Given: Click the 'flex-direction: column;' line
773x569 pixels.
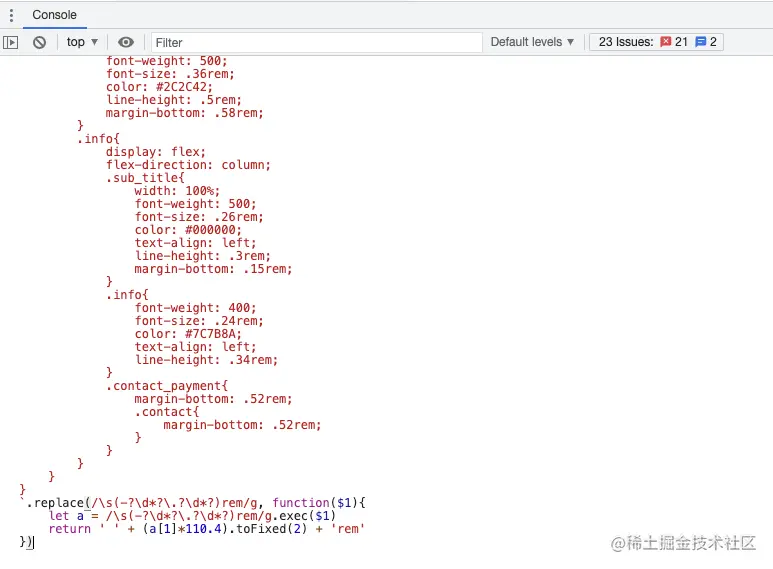Looking at the screenshot, I should click(x=188, y=165).
